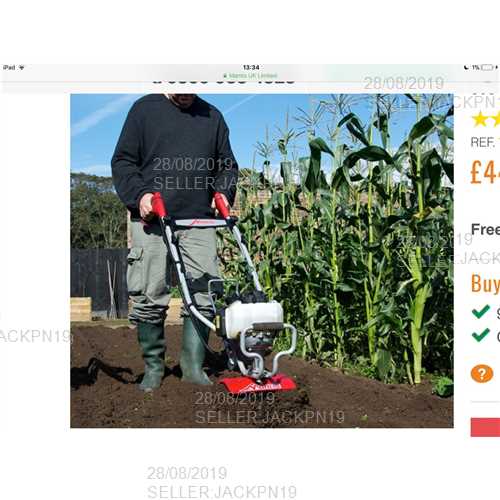Click the REF. product reference label

[x=483, y=143]
